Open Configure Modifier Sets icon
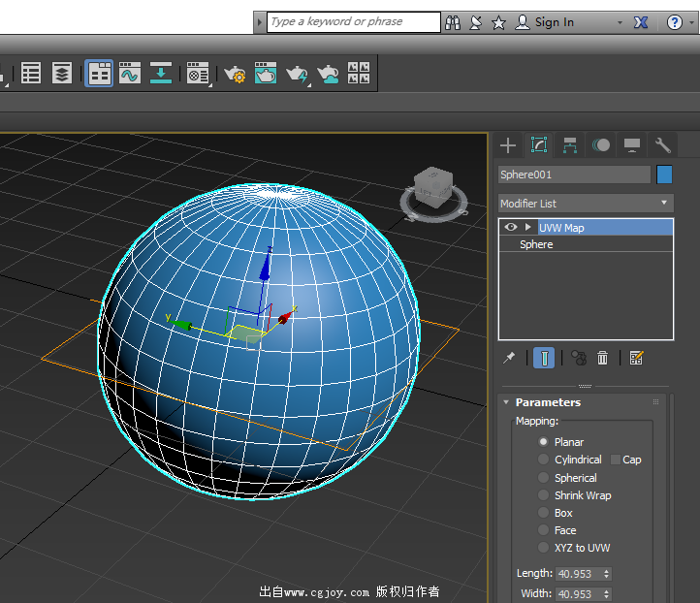 click(636, 358)
